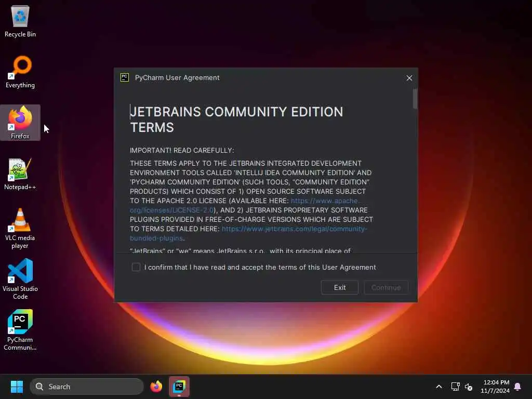Viewport: 532px width, 399px height.
Task: Show hidden system tray icons
Action: tap(438, 387)
